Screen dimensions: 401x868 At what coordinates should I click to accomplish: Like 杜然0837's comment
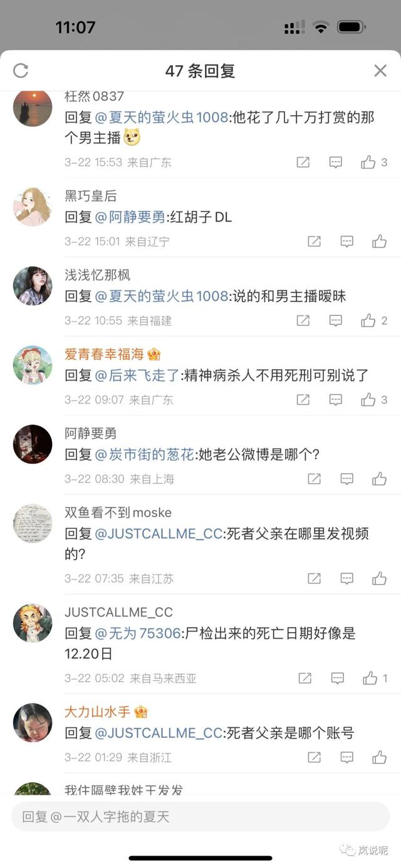click(x=368, y=162)
